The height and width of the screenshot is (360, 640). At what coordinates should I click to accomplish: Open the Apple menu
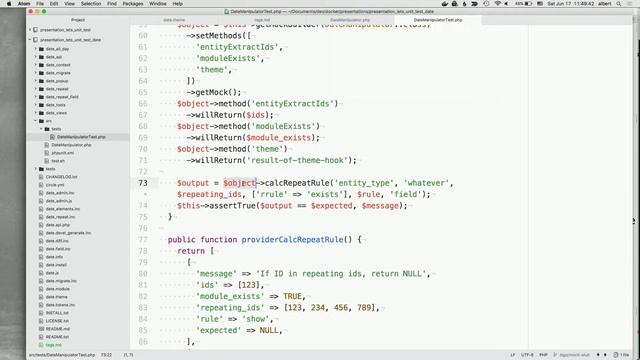[x=9, y=4]
